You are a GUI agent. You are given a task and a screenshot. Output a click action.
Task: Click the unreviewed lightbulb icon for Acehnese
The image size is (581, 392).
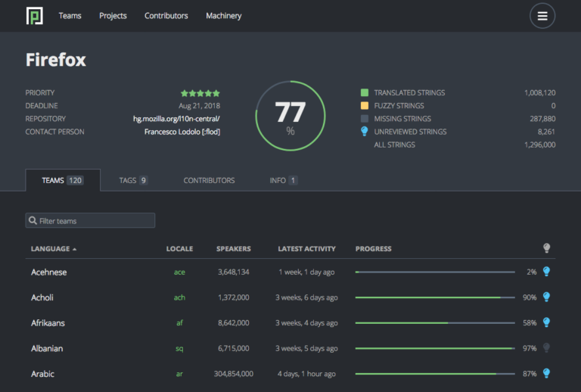pos(546,272)
